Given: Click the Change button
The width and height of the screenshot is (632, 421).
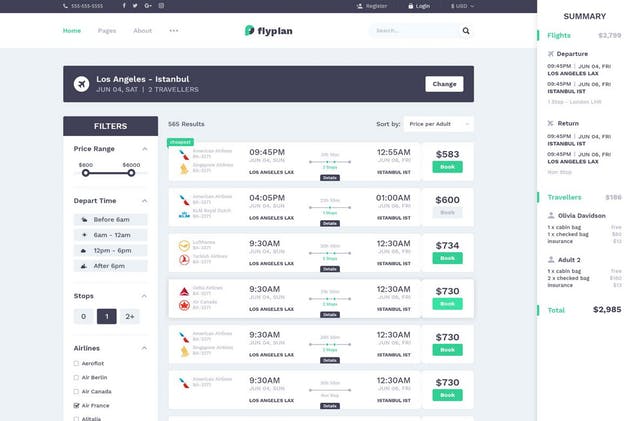Looking at the screenshot, I should tap(444, 84).
